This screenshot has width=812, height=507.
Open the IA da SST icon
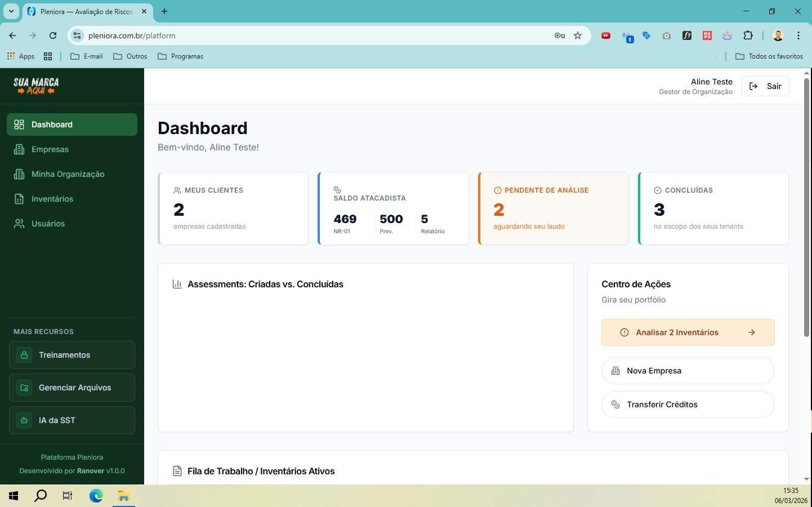tap(24, 420)
